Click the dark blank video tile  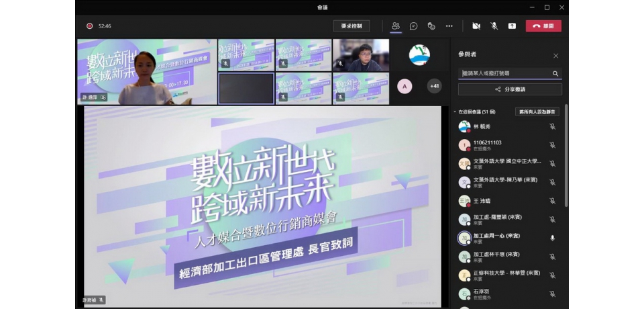tap(246, 89)
